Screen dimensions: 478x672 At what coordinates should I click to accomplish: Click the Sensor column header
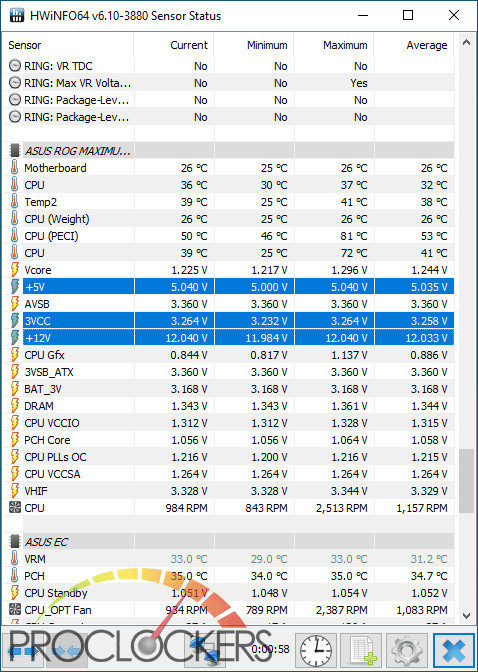tap(69, 45)
